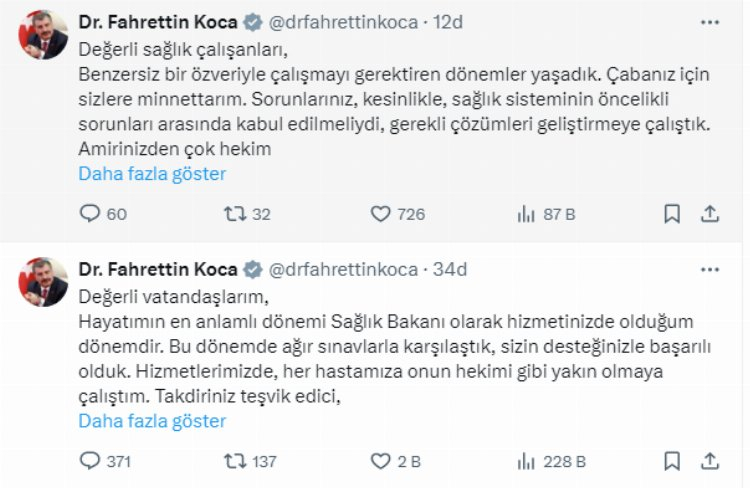The width and height of the screenshot is (750, 488).
Task: Like the tweet with 2 B likes
Action: pyautogui.click(x=380, y=461)
